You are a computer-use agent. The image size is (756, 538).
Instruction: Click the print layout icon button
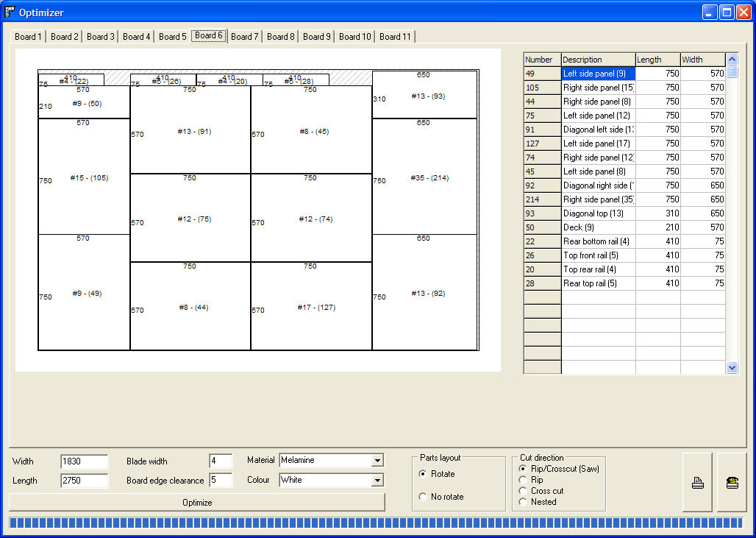697,482
